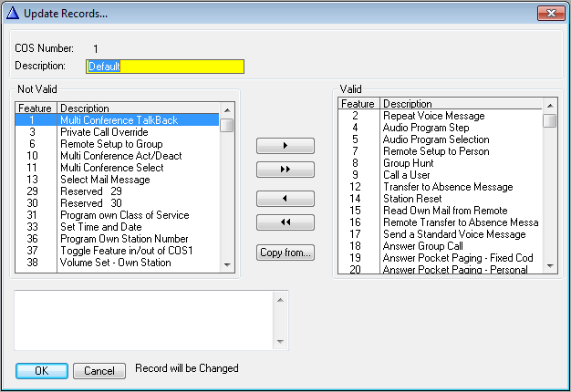Image resolution: width=571 pixels, height=392 pixels.
Task: Click the Not Valid list scrollbar thumb
Action: tap(227, 125)
